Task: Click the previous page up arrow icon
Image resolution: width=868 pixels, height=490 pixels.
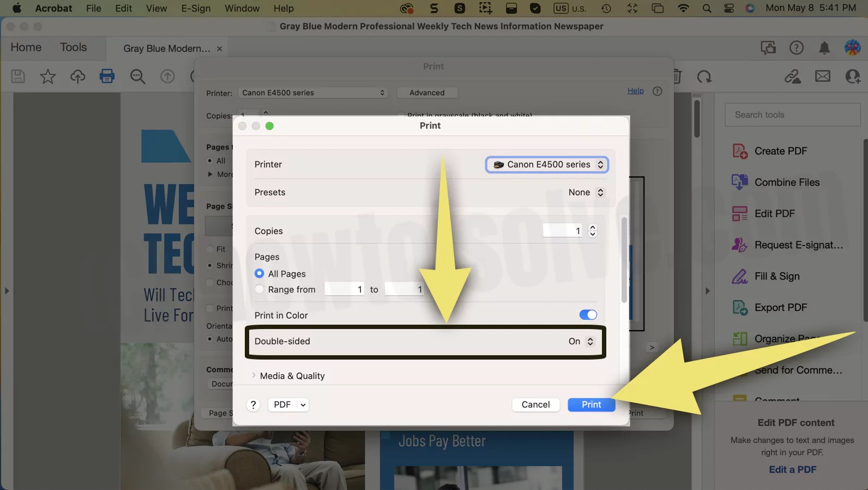Action: [x=167, y=76]
